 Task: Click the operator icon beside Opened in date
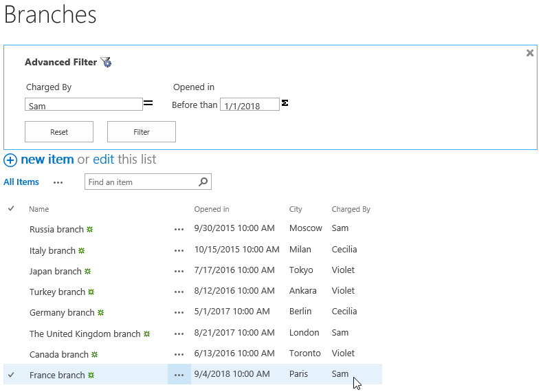coord(285,103)
